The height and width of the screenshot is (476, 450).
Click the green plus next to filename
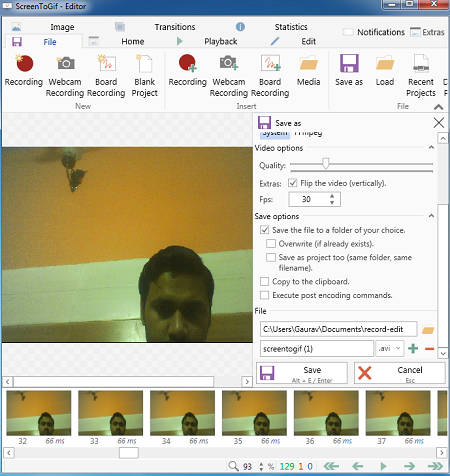click(x=413, y=349)
